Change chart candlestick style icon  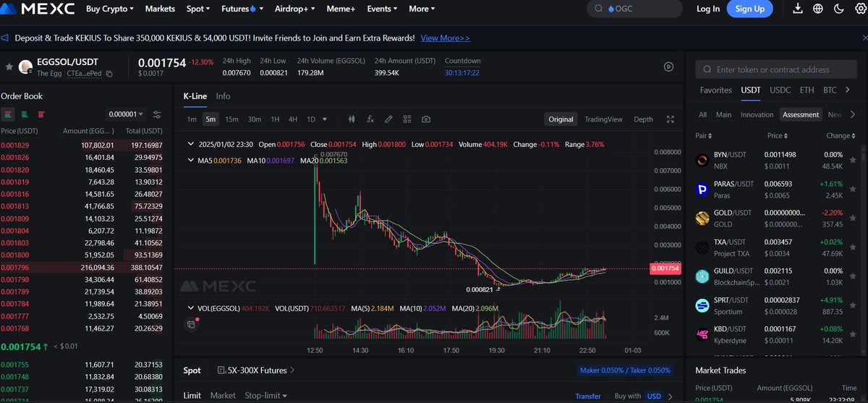(x=352, y=119)
